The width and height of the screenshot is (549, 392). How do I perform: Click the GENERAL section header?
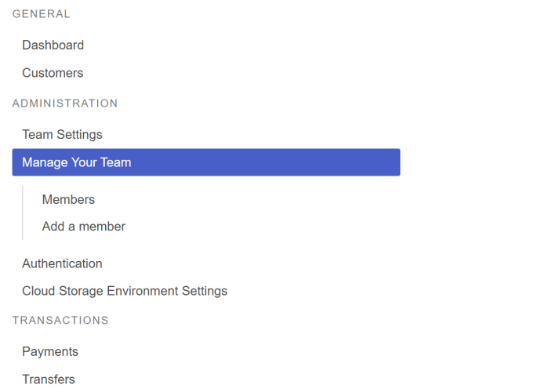click(x=41, y=14)
